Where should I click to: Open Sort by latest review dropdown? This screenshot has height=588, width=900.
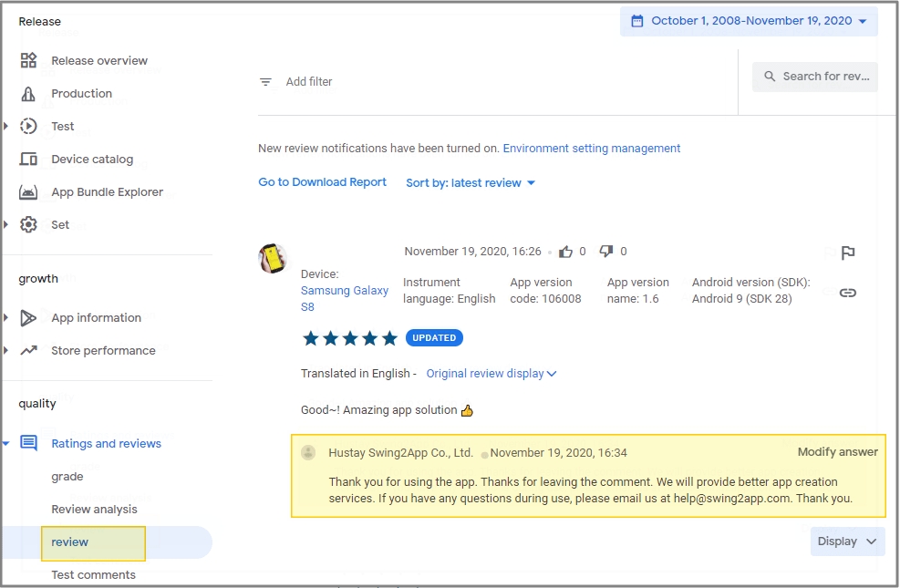coord(471,183)
